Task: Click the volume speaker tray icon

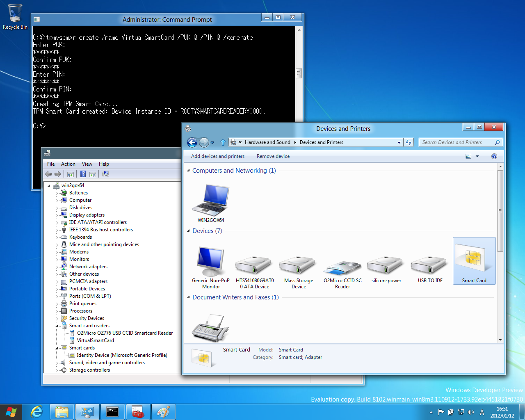Action: (x=471, y=412)
